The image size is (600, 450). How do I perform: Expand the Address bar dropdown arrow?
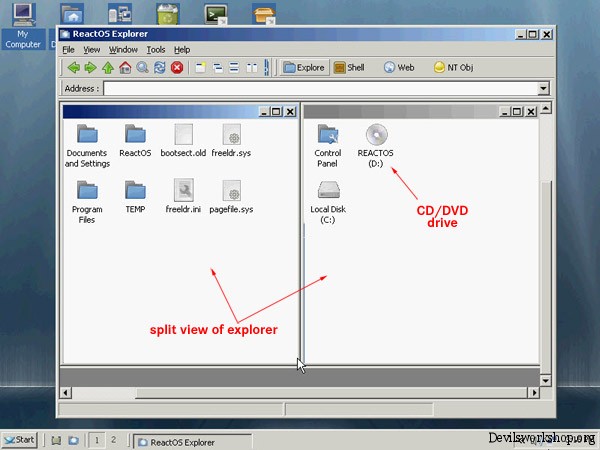tap(543, 89)
